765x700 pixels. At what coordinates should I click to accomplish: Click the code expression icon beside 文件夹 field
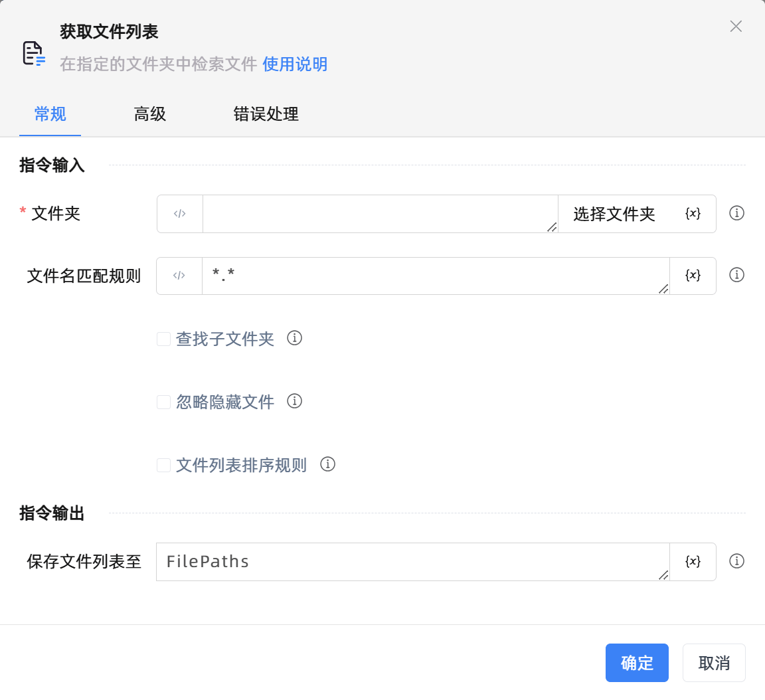179,213
